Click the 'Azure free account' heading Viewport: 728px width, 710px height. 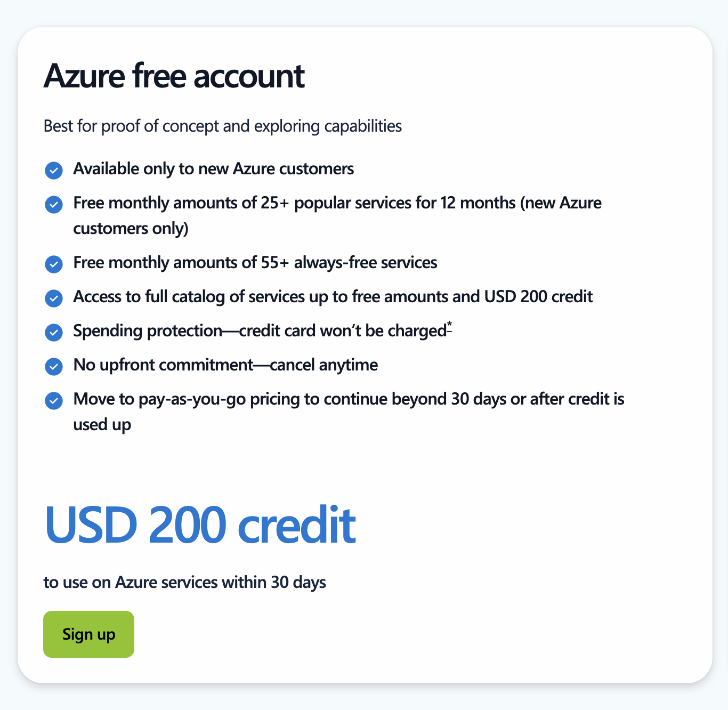coord(174,76)
